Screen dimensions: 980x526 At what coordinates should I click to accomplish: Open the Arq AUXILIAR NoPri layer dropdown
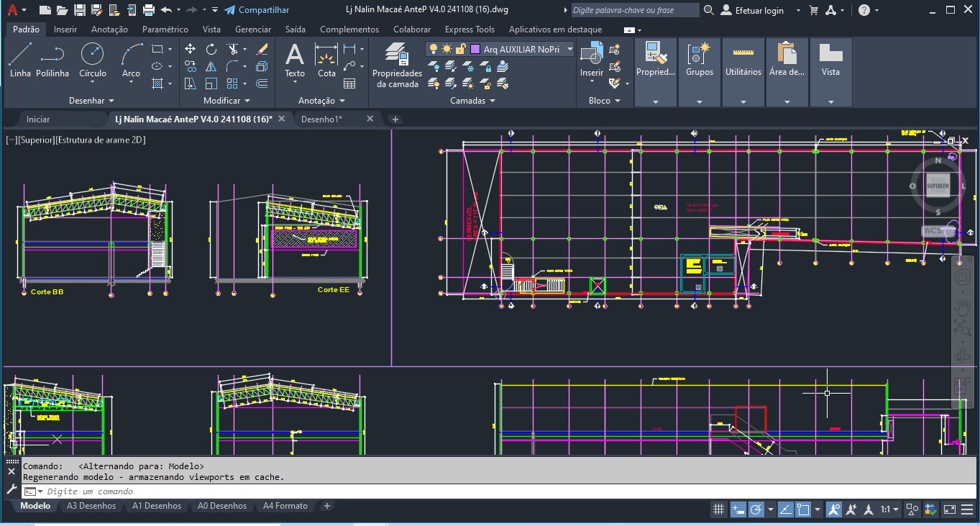tap(569, 50)
